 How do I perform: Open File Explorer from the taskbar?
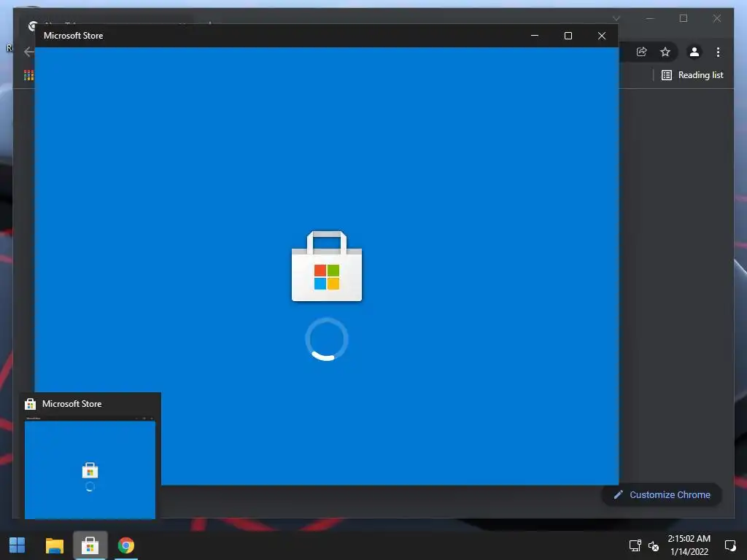(54, 545)
